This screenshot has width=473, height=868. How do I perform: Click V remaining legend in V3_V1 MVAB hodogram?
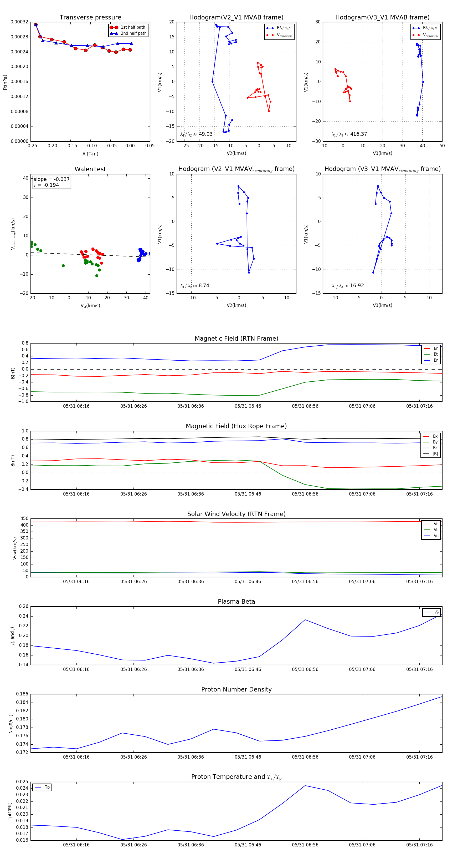425,35
